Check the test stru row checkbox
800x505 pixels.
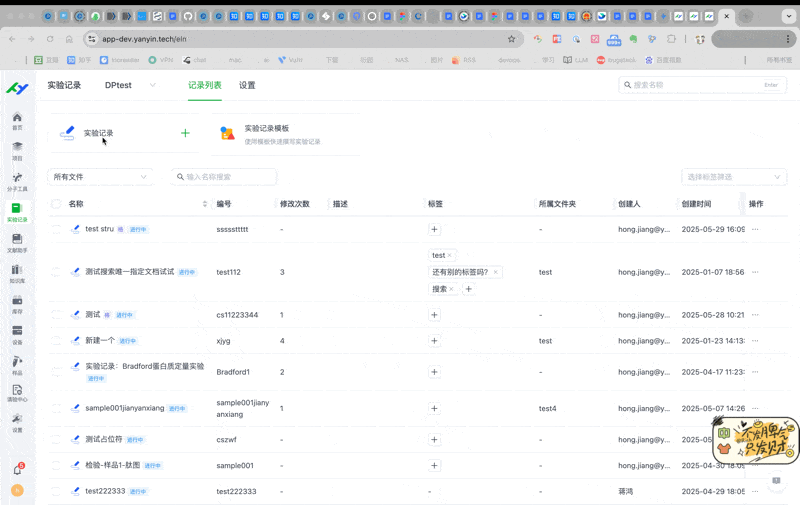(56, 230)
